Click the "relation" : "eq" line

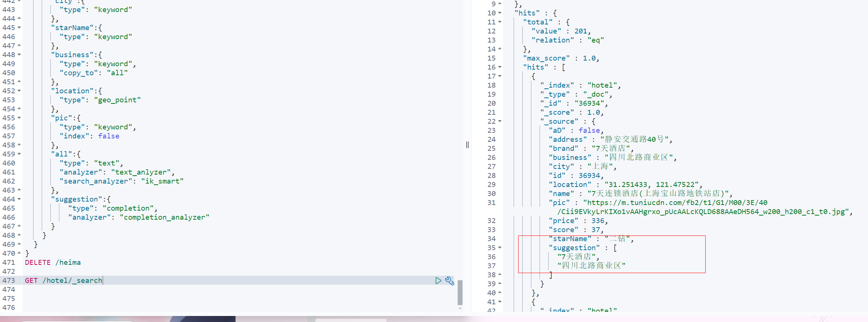(x=568, y=40)
